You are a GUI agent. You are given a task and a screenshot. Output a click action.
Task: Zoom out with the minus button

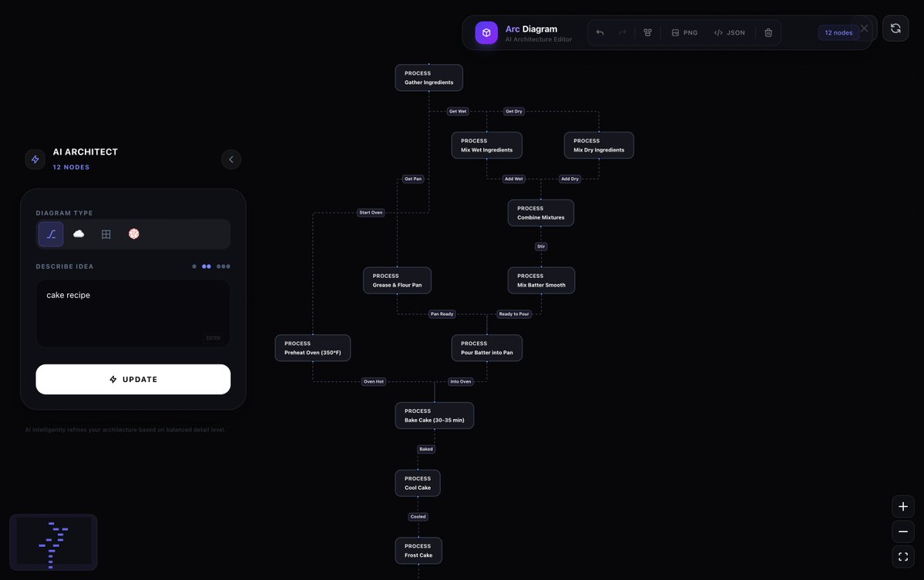tap(902, 531)
